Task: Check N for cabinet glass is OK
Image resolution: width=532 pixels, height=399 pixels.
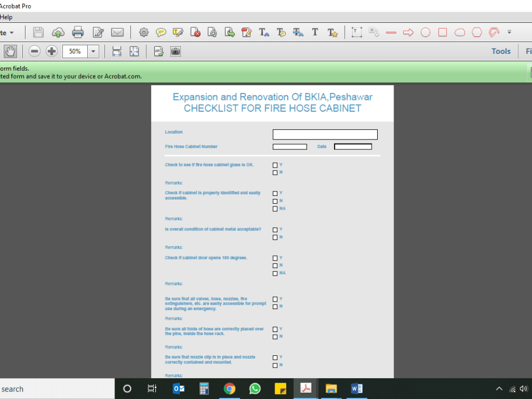Action: click(x=275, y=173)
